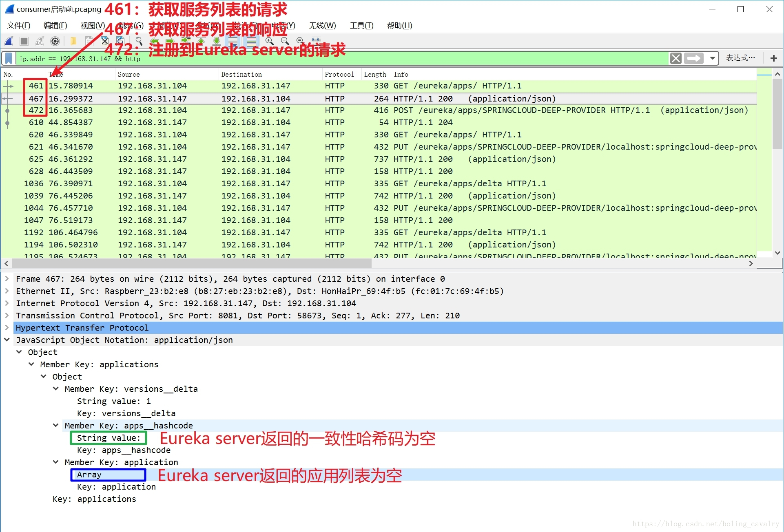Image resolution: width=784 pixels, height=532 pixels.
Task: Collapse the JavaScript Object Notation section
Action: pos(7,340)
